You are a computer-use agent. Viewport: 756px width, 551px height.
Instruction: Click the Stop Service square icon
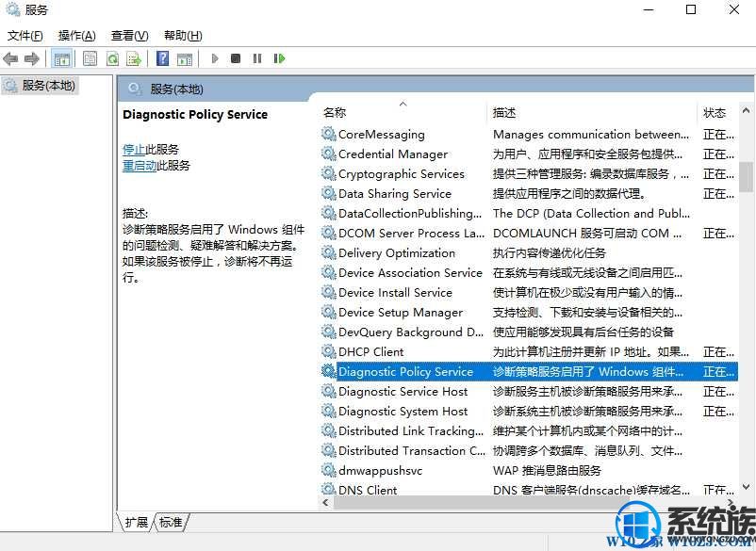click(x=236, y=58)
